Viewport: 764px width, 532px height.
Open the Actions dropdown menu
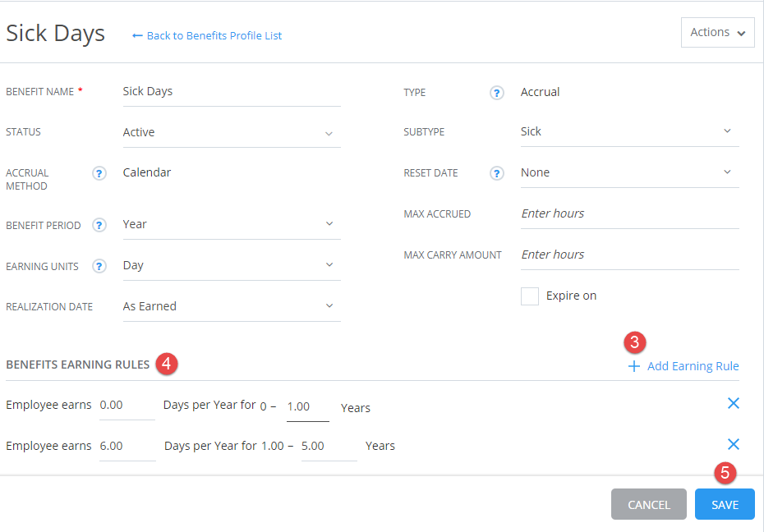point(718,33)
